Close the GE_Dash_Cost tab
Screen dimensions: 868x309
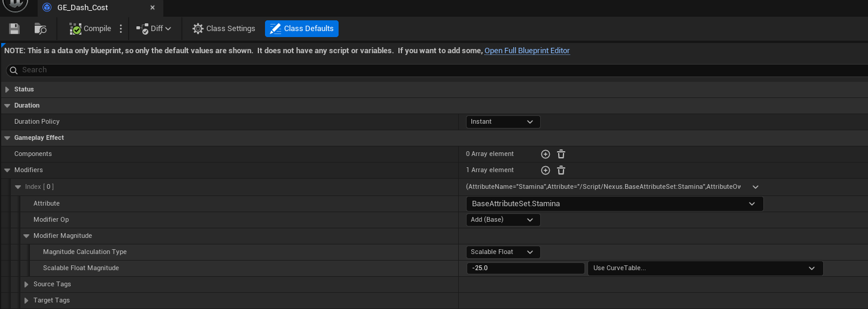click(x=153, y=8)
